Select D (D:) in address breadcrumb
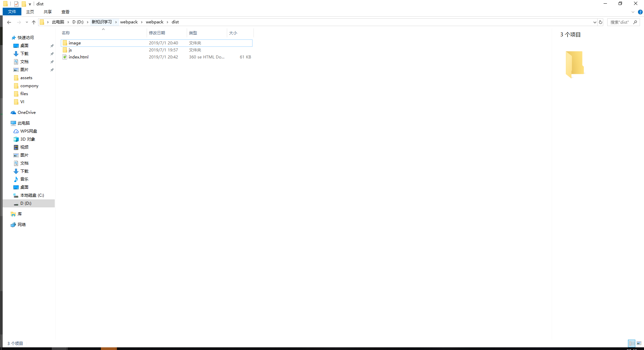Viewport: 644px width, 350px height. point(78,22)
